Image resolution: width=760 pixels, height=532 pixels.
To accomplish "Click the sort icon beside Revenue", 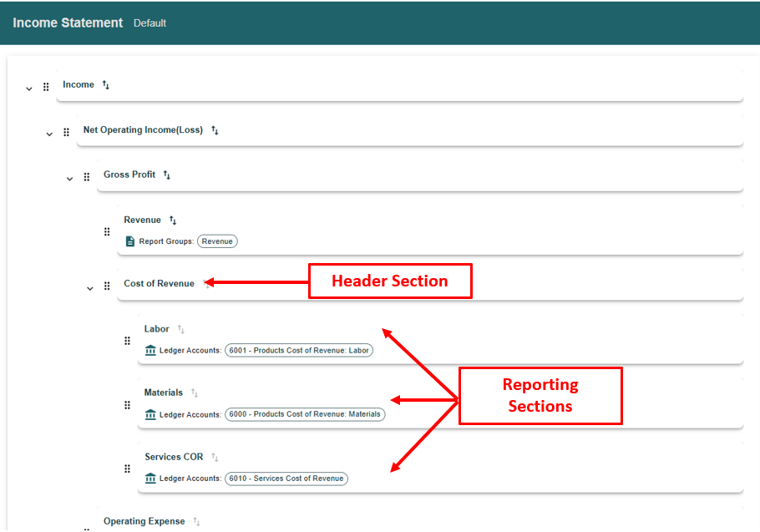I will 173,220.
